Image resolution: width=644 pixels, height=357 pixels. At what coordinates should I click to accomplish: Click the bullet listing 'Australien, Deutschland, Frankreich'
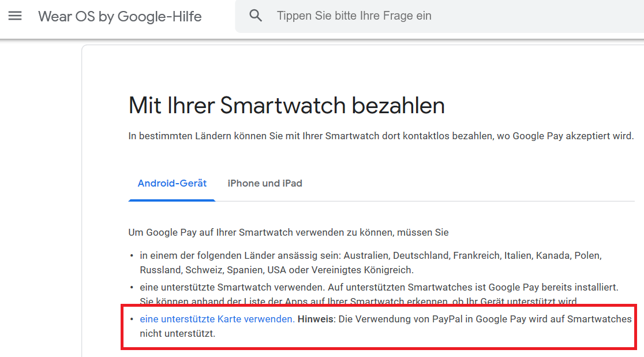(370, 263)
